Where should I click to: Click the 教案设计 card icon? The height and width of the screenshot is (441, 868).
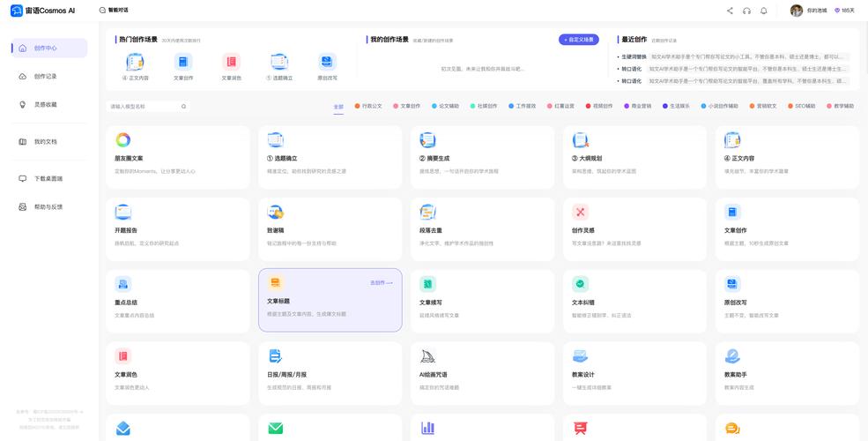coord(580,356)
